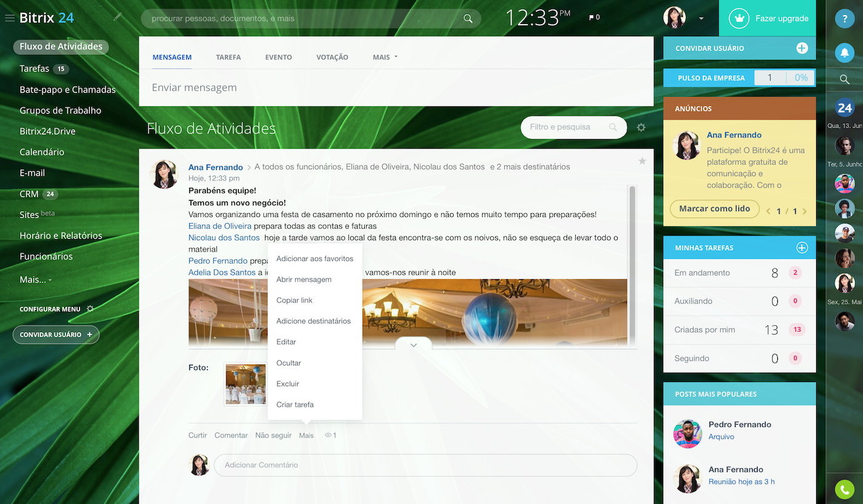Unfollow the post via Não seguir
This screenshot has height=504, width=863.
tap(273, 435)
